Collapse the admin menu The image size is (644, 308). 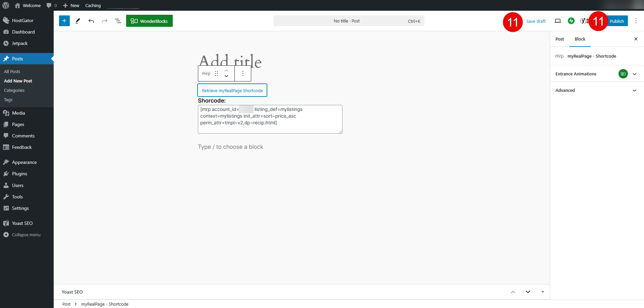click(x=27, y=235)
